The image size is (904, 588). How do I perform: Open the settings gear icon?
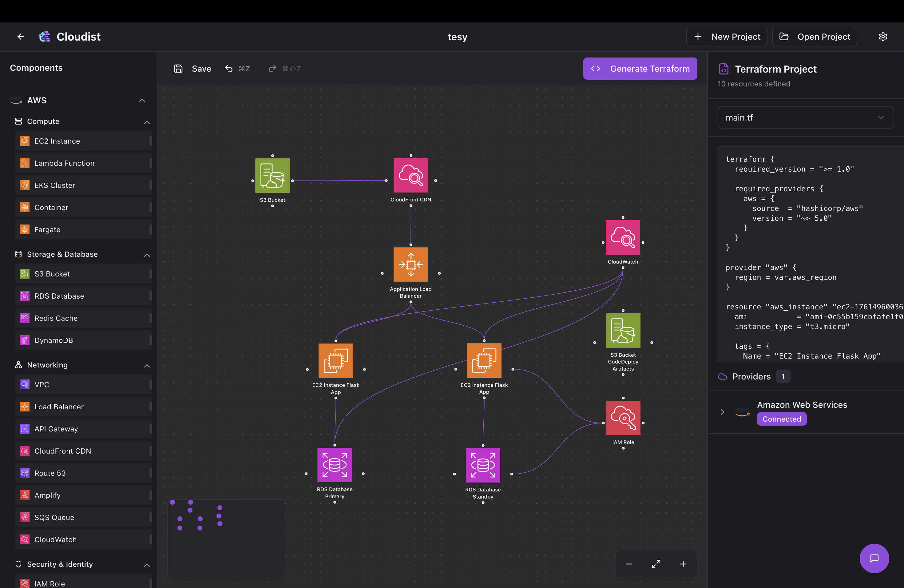(x=883, y=37)
